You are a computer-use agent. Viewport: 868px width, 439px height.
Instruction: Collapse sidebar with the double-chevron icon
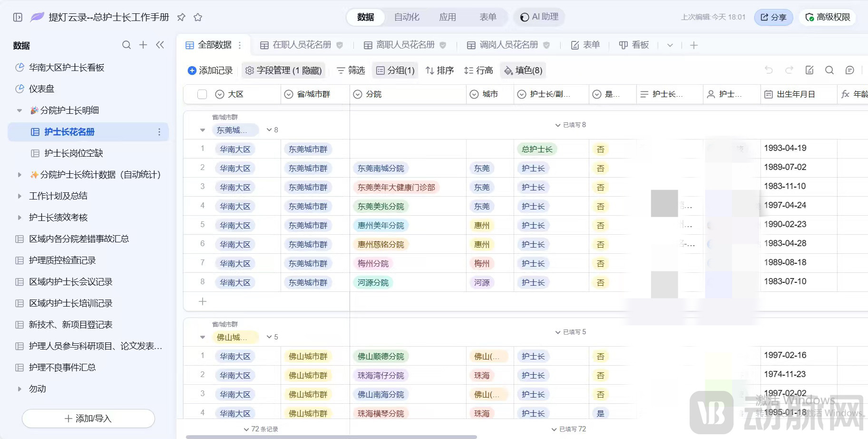pyautogui.click(x=160, y=45)
